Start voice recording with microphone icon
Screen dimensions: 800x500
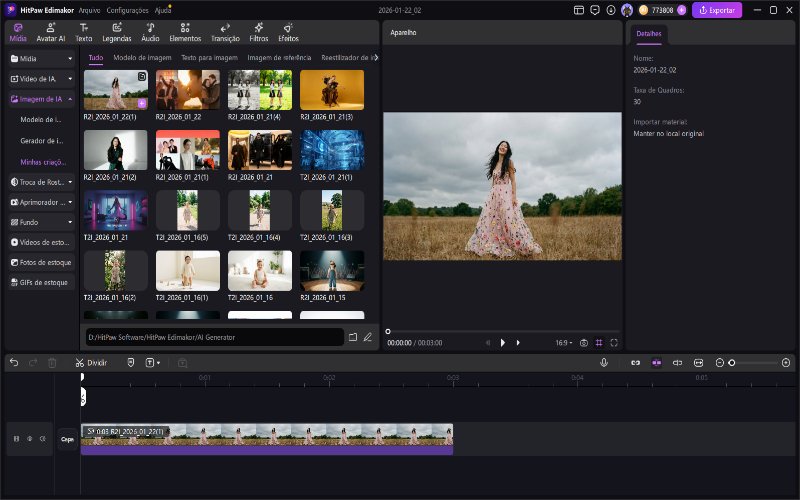[604, 362]
